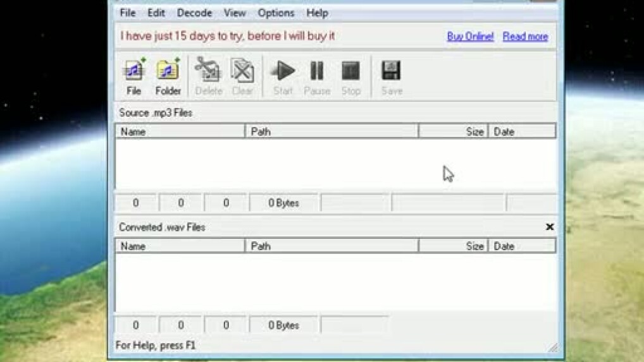This screenshot has height=362, width=644.
Task: Open the View menu
Action: (x=235, y=13)
